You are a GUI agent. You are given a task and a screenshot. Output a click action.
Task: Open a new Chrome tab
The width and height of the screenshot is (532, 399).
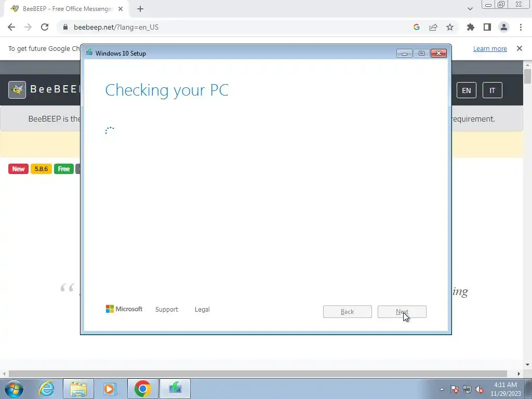(140, 9)
